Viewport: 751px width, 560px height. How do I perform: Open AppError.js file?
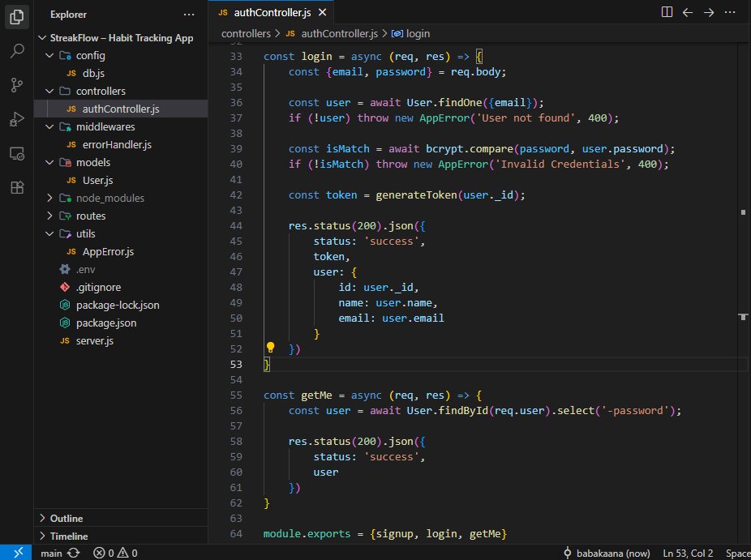coord(121,252)
